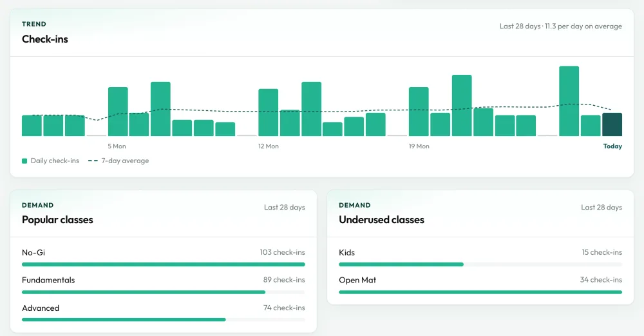Click the "89 check-ins" value
Image resolution: width=644 pixels, height=336 pixels.
coord(284,280)
